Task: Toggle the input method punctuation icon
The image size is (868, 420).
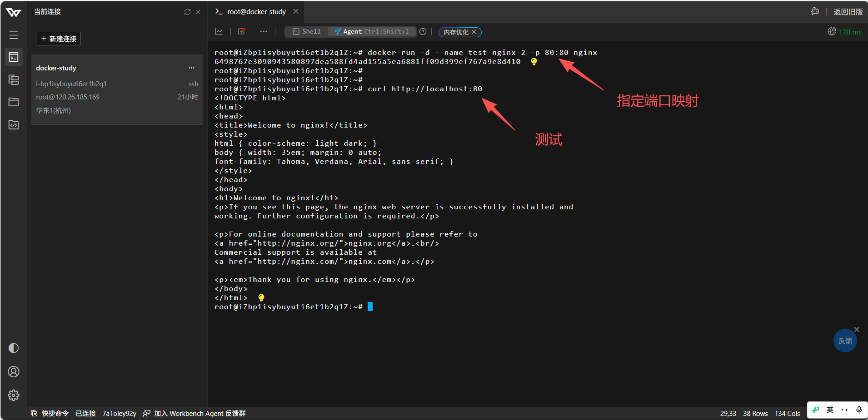Action: tap(844, 410)
